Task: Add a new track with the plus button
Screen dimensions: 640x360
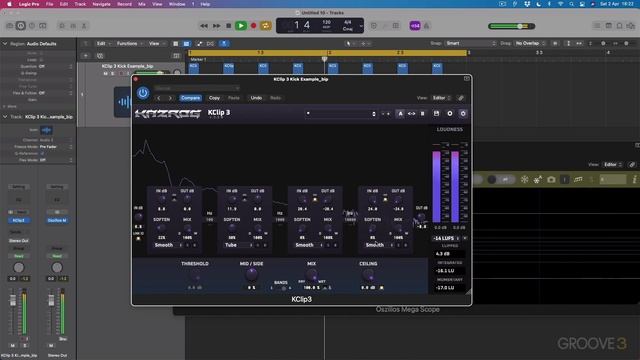Action: [86, 56]
